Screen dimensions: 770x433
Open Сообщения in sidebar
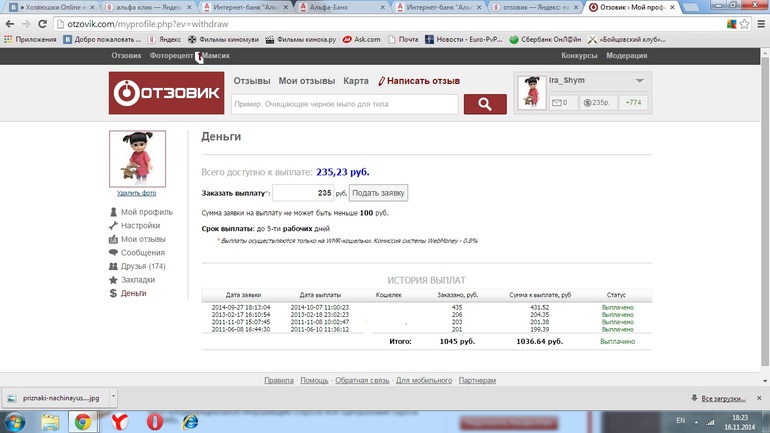tap(143, 252)
